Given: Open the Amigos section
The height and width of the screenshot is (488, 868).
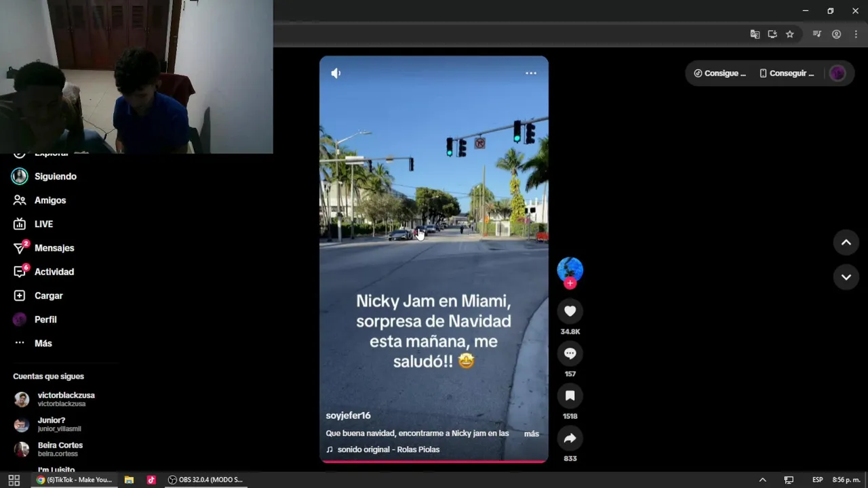Looking at the screenshot, I should (41, 200).
